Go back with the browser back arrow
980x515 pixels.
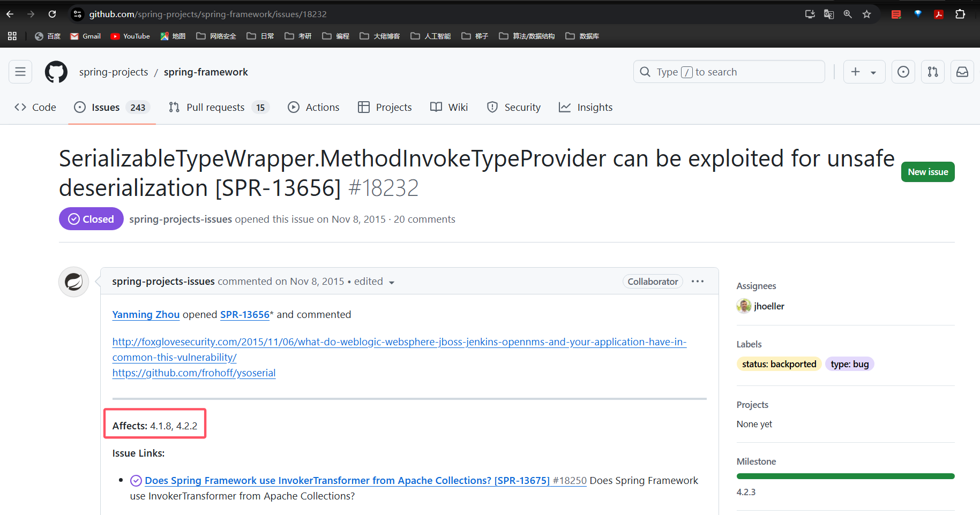click(10, 14)
